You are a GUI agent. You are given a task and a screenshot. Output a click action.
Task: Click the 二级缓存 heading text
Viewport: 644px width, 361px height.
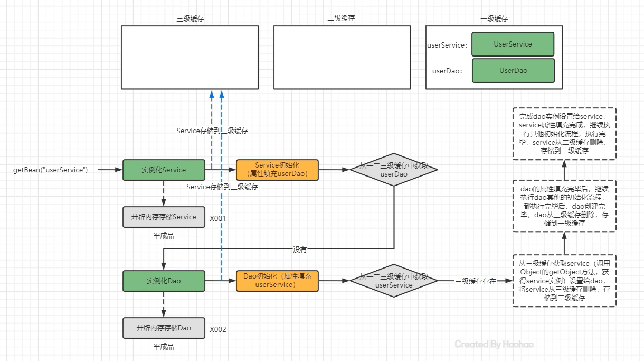coord(341,18)
